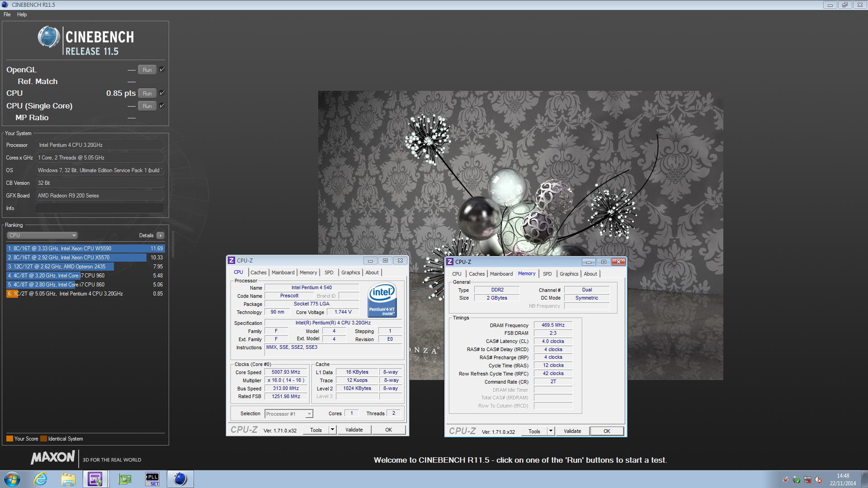Image resolution: width=868 pixels, height=488 pixels.
Task: Click the Your Score orange legend swatch
Action: pyautogui.click(x=9, y=439)
